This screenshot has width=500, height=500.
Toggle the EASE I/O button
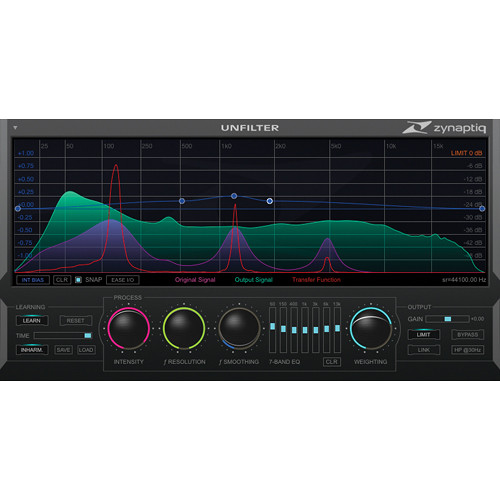123,280
